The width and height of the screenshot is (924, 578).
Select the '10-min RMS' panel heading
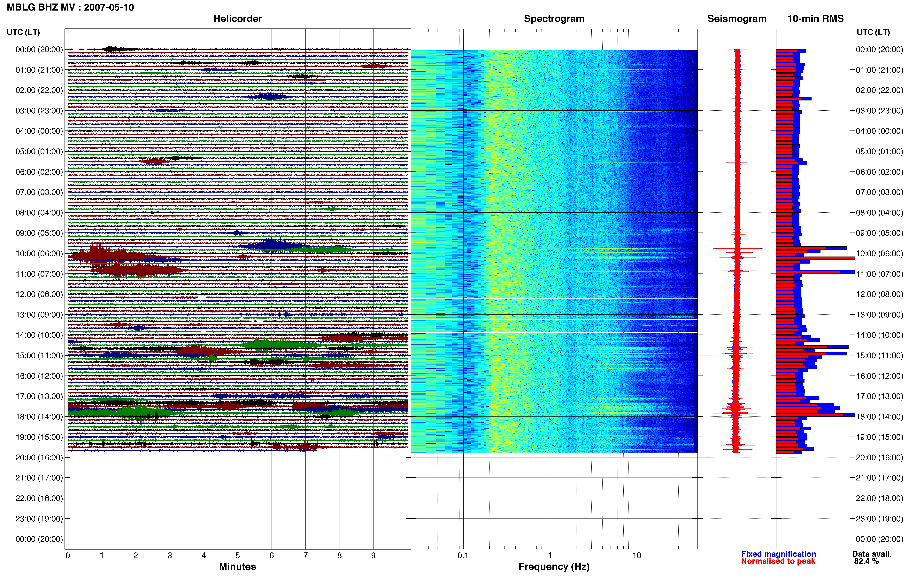(x=815, y=18)
